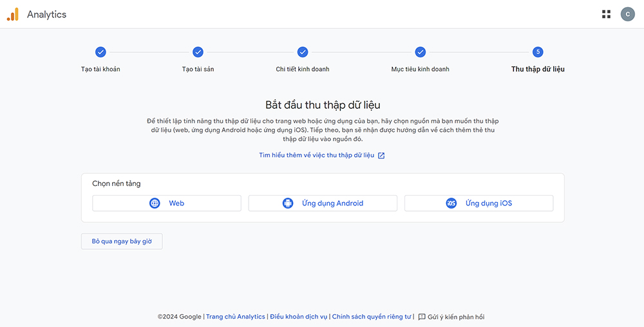Image resolution: width=644 pixels, height=327 pixels.
Task: Select step 5 Thu thập dữ liệu
Action: tap(538, 52)
